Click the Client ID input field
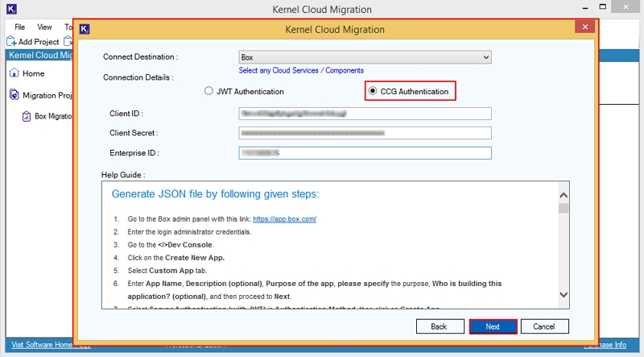Screen dimensions: 644x357 (365, 114)
